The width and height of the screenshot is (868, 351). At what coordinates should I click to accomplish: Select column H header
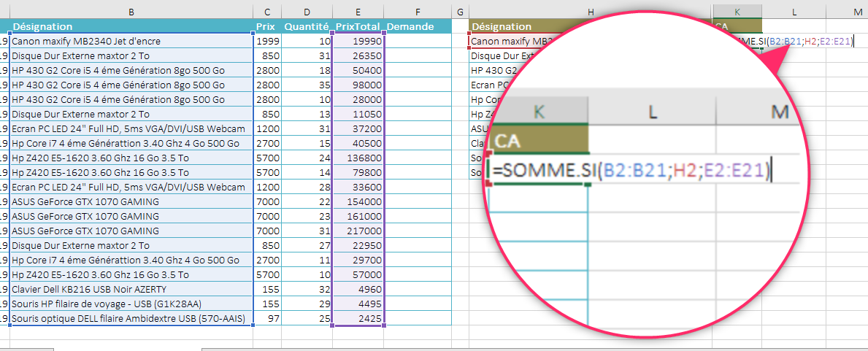591,11
